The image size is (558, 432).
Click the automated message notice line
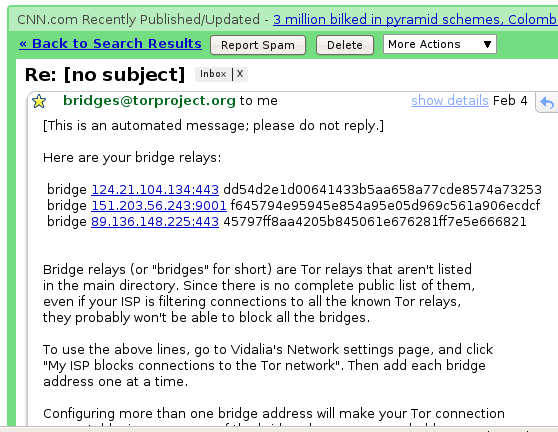click(x=213, y=126)
